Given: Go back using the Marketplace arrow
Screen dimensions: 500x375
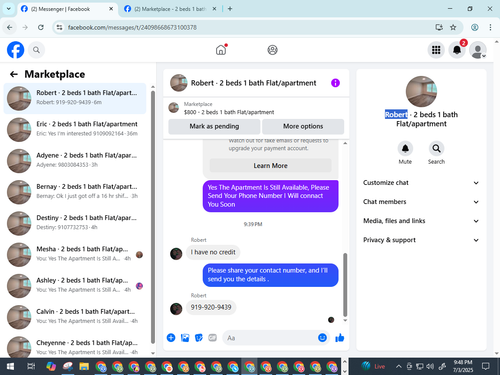Looking at the screenshot, I should [14, 74].
